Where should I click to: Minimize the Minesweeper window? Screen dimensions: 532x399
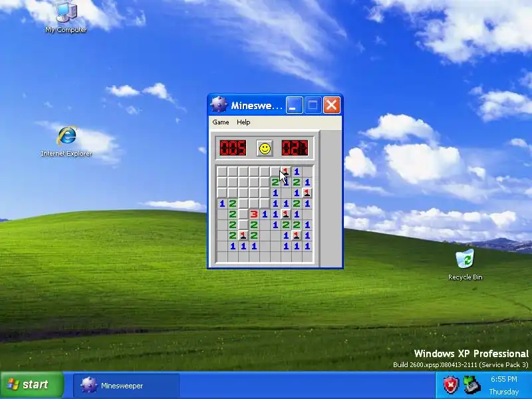294,105
